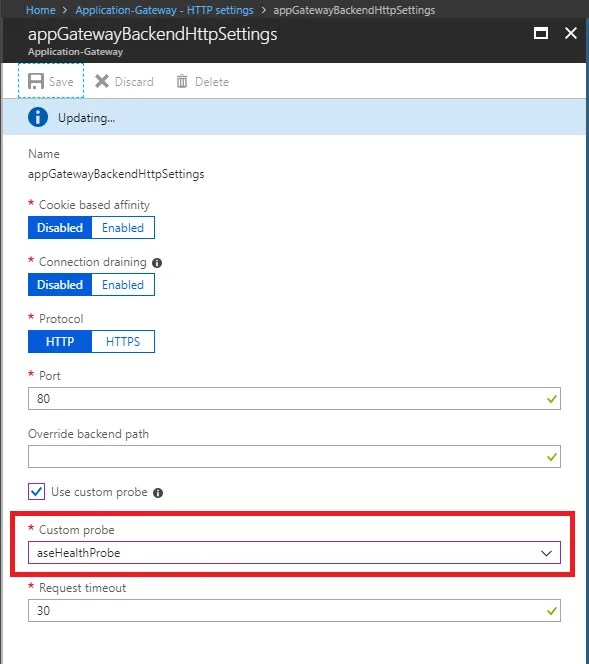Maximize the blade using the square icon
The height and width of the screenshot is (664, 589).
(x=541, y=33)
